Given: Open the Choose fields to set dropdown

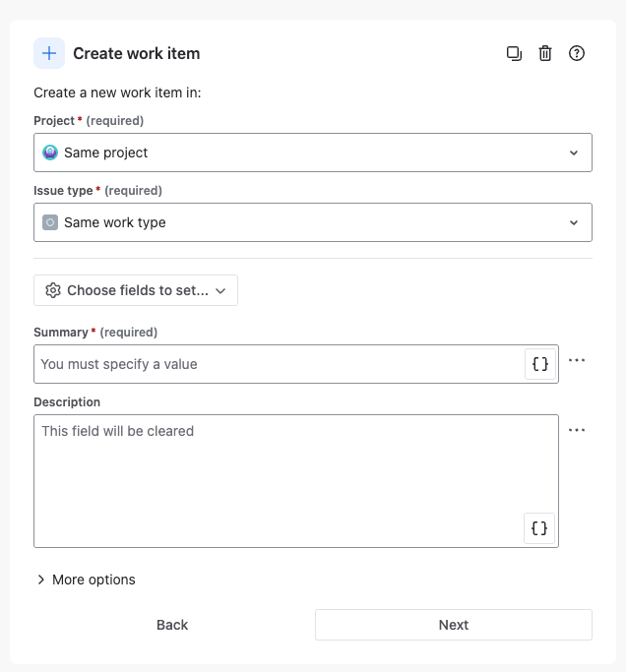Looking at the screenshot, I should coord(136,290).
